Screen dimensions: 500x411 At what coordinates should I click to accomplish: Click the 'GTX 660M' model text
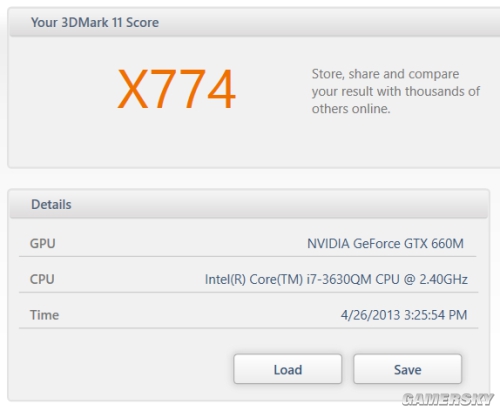434,243
